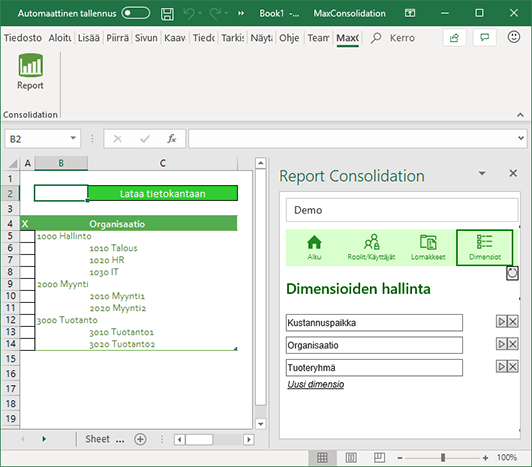Check the box beside 1000 Hallinto
The height and width of the screenshot is (467, 532).
(27, 236)
